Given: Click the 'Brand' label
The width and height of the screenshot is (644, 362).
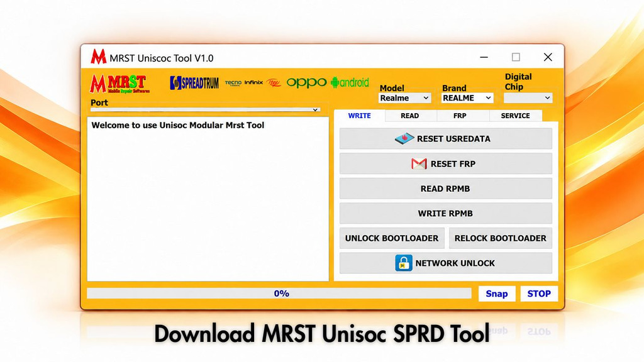Looking at the screenshot, I should coord(454,88).
